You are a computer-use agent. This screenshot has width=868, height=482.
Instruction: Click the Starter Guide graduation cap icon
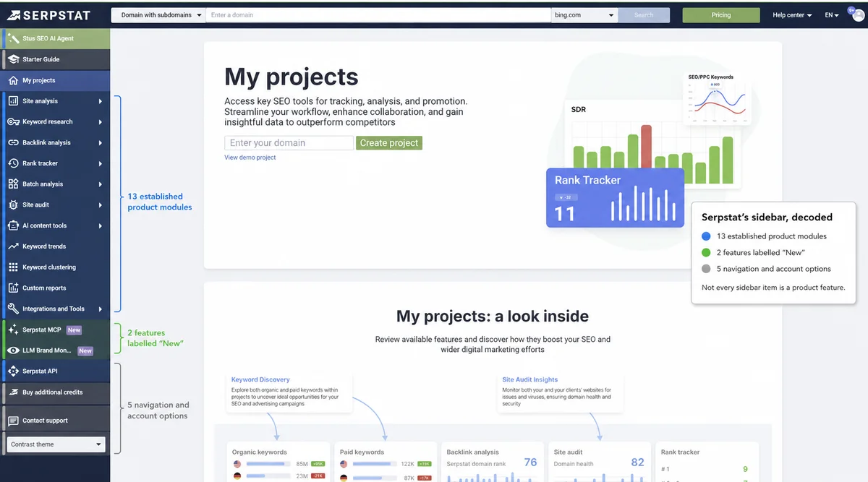tap(13, 59)
